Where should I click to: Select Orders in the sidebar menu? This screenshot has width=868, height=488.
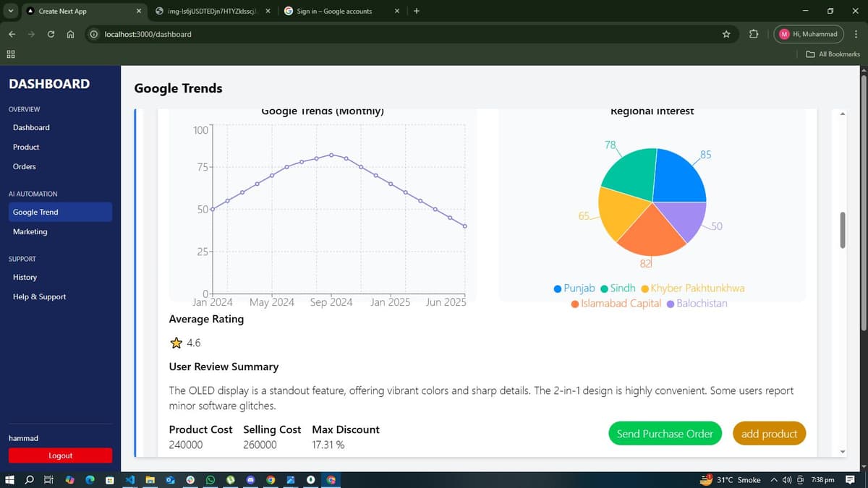point(25,166)
